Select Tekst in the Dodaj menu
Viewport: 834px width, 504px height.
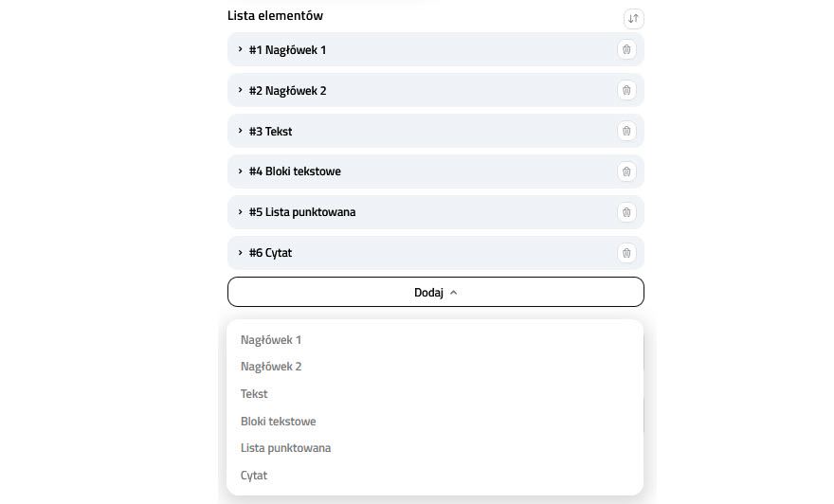pos(254,394)
